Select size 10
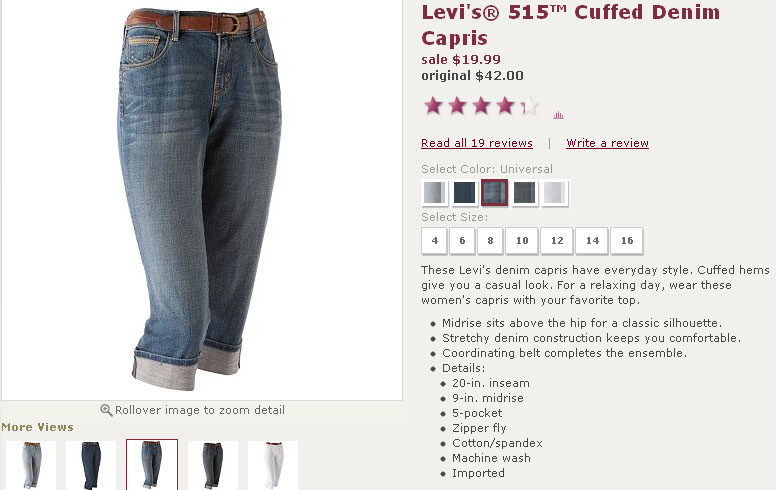 tap(521, 241)
